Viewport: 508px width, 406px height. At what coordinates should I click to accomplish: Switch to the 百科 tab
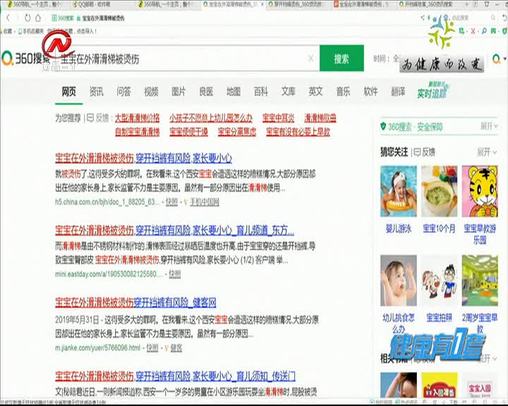click(261, 91)
